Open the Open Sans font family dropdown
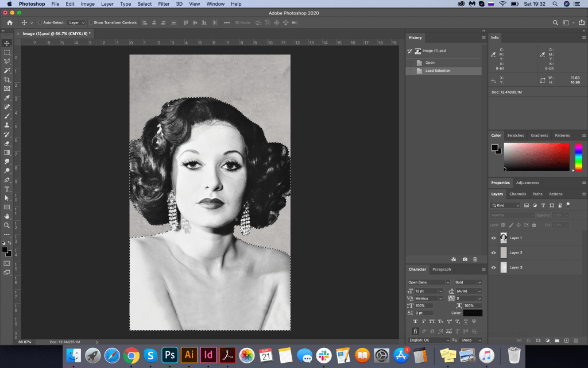 [x=428, y=282]
